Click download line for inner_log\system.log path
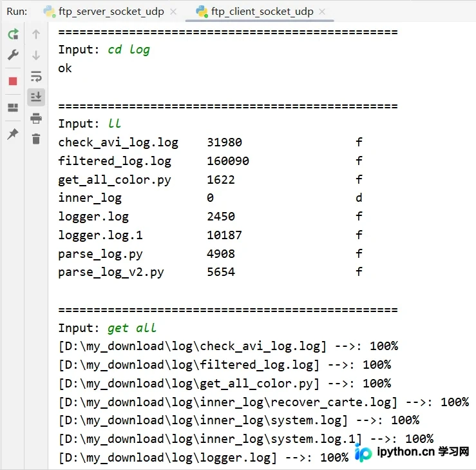 [x=239, y=420]
